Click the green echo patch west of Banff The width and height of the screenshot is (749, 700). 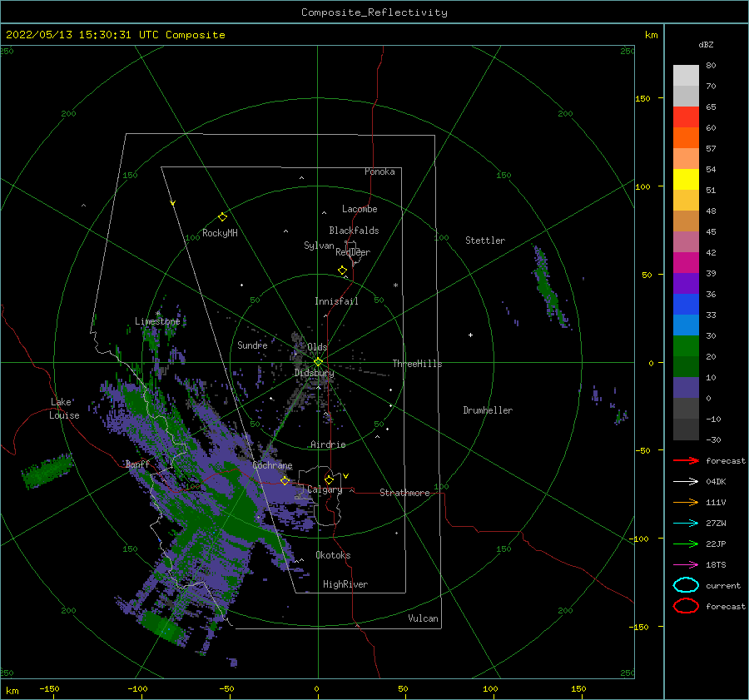(47, 470)
